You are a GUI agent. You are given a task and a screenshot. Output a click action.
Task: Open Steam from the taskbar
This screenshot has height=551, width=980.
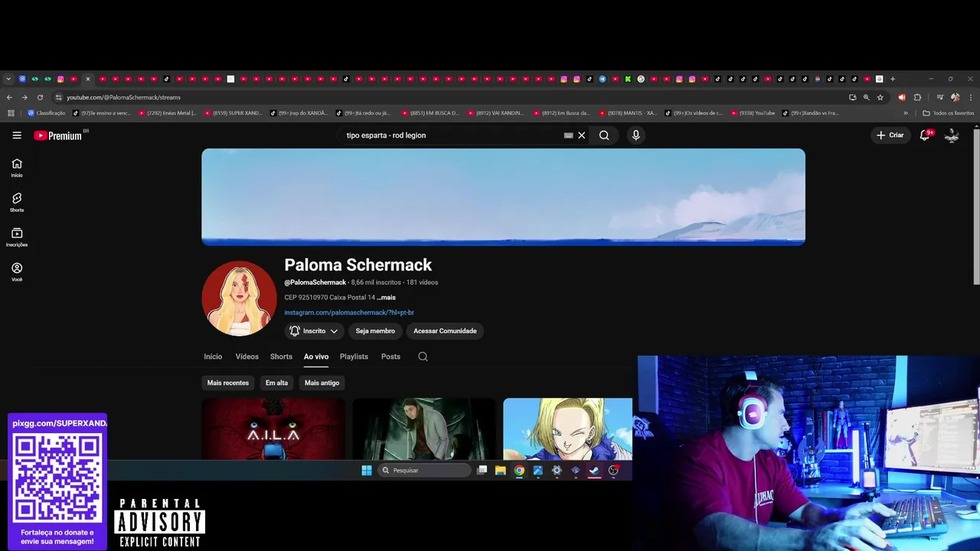pyautogui.click(x=594, y=471)
